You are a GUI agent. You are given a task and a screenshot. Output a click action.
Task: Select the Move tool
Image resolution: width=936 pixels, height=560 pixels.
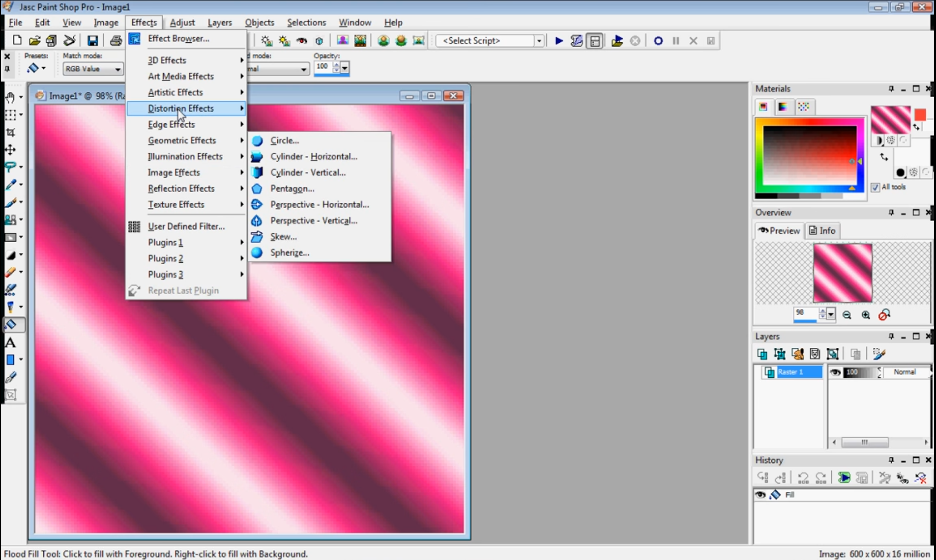10,149
